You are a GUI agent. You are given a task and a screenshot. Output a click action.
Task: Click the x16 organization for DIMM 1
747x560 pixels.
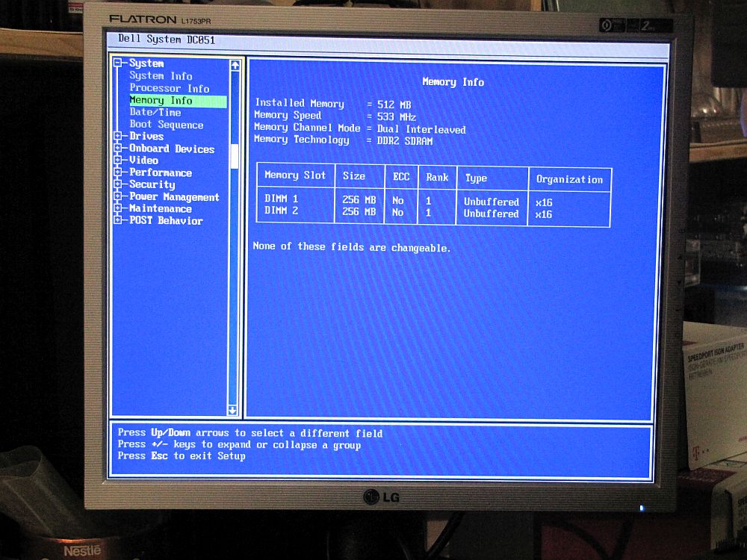click(544, 203)
